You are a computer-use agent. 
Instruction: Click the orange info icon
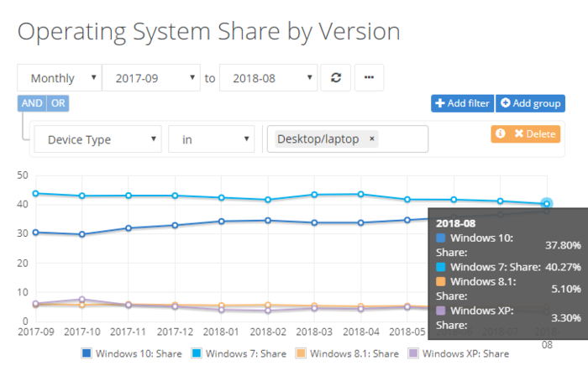tap(501, 133)
